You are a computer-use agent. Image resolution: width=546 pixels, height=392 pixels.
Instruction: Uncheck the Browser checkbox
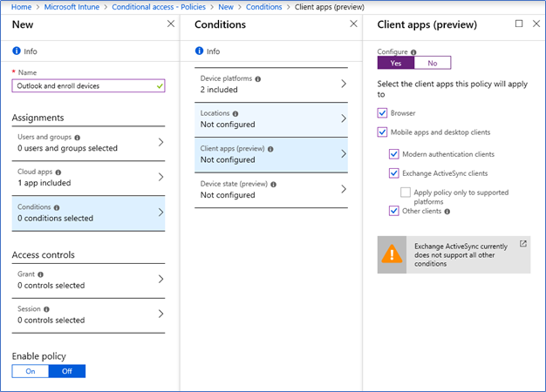click(x=382, y=113)
